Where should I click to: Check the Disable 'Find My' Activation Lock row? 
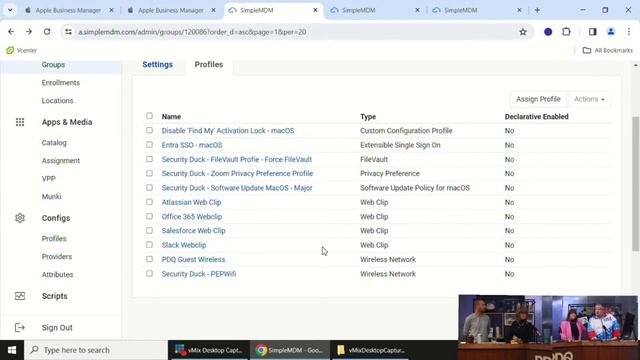point(149,130)
